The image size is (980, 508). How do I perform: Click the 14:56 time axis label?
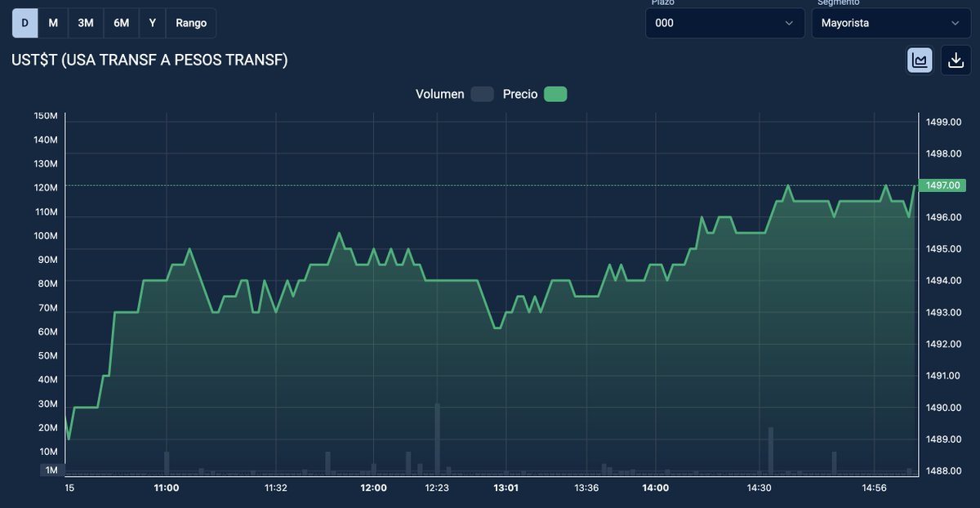(x=874, y=488)
